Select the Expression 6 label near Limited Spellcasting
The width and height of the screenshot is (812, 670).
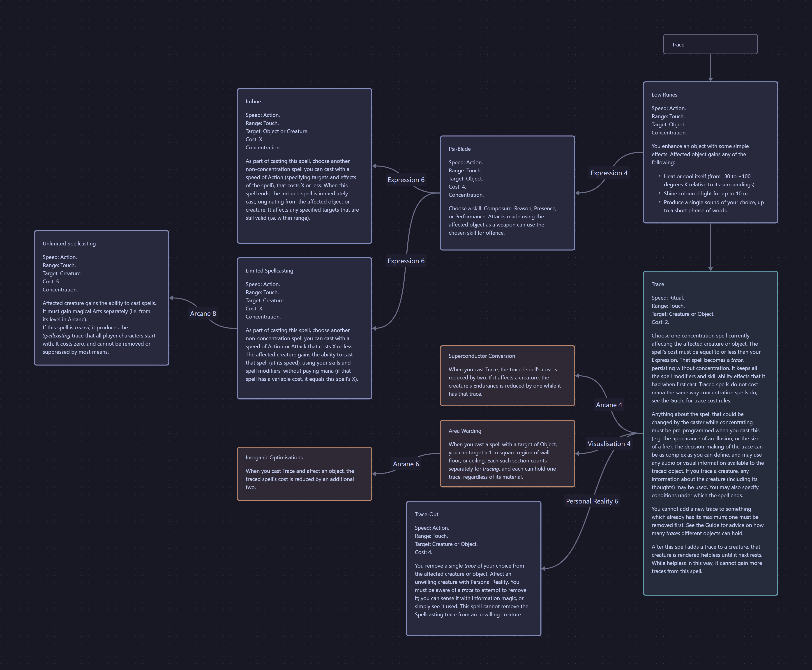[406, 261]
